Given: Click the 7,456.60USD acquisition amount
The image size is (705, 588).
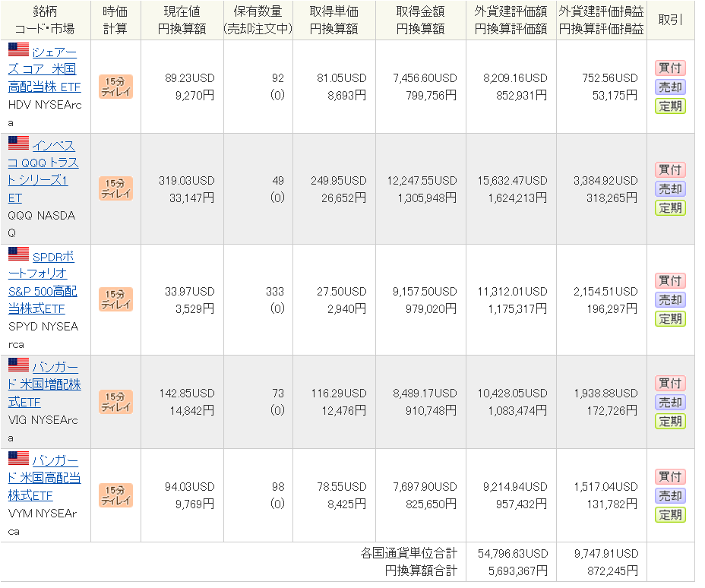Looking at the screenshot, I should (425, 78).
